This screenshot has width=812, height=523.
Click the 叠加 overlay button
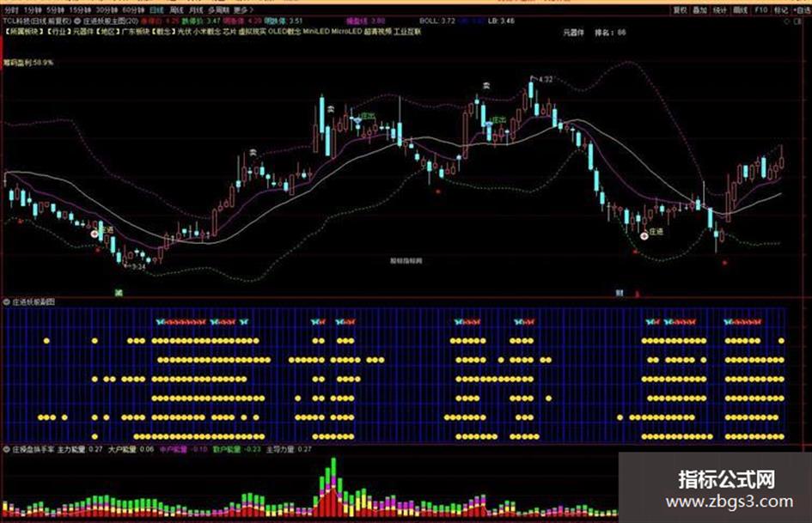click(x=699, y=10)
